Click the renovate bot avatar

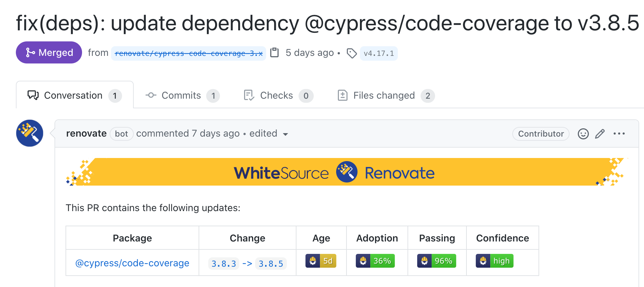point(30,133)
